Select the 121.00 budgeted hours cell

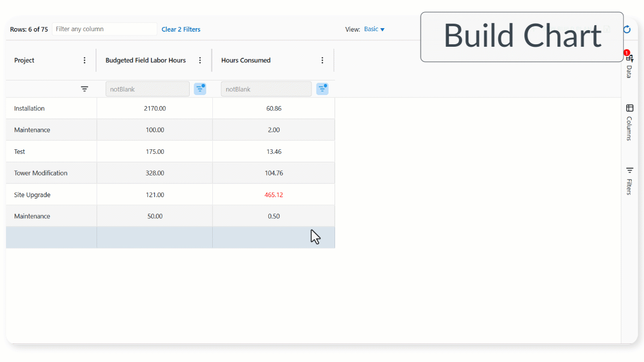pyautogui.click(x=154, y=195)
